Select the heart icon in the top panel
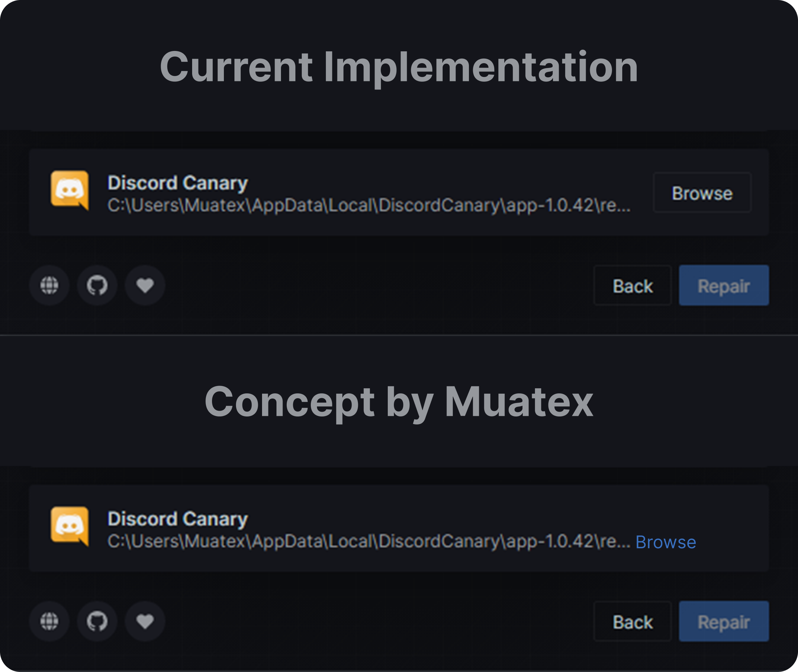The width and height of the screenshot is (798, 672). (x=144, y=285)
